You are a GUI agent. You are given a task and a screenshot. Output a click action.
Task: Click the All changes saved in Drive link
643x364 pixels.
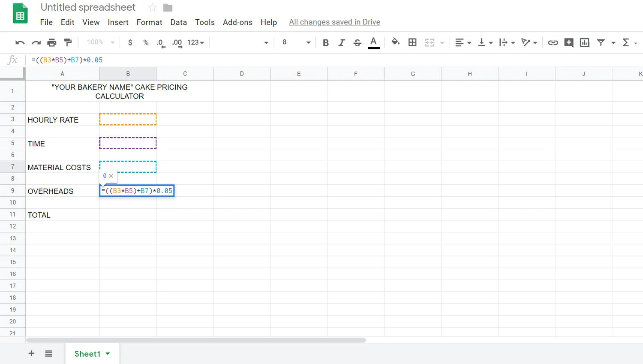click(x=334, y=22)
